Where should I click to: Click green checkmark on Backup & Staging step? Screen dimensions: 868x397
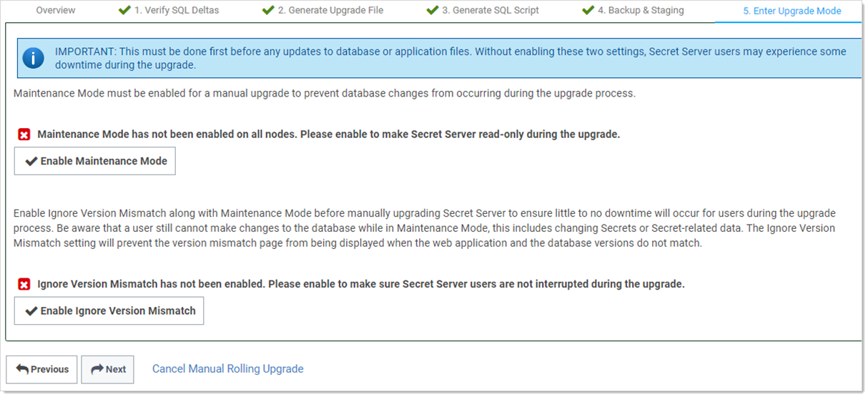pyautogui.click(x=588, y=11)
